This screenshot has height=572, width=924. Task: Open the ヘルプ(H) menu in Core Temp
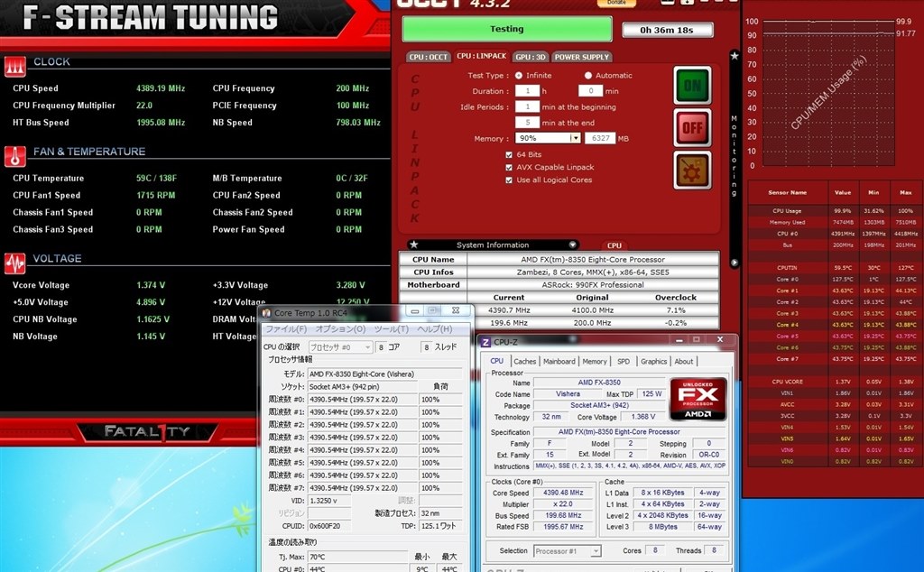click(435, 328)
